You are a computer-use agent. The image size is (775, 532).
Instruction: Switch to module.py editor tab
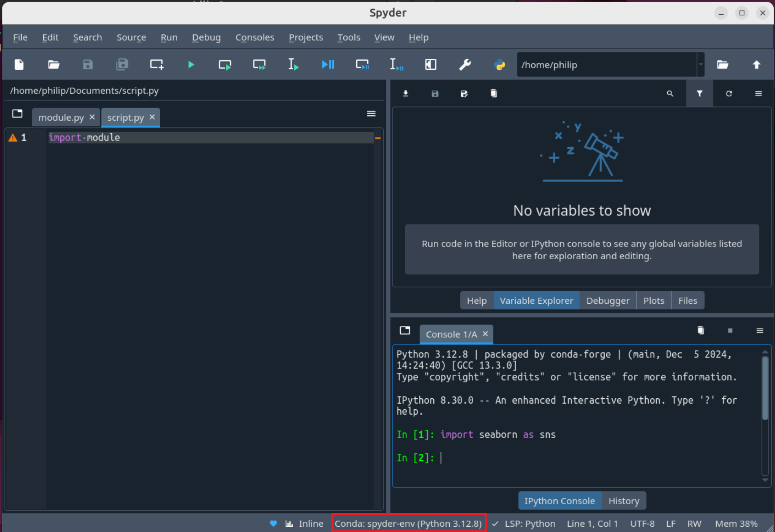(61, 117)
